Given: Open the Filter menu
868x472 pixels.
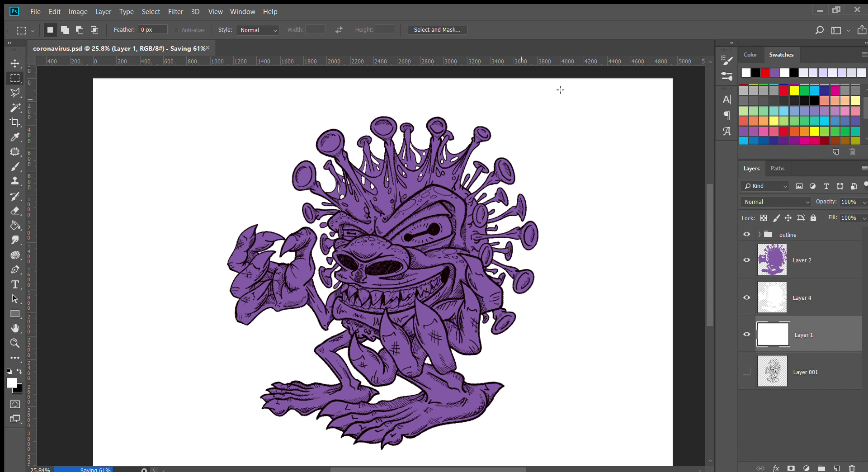Looking at the screenshot, I should coord(175,12).
